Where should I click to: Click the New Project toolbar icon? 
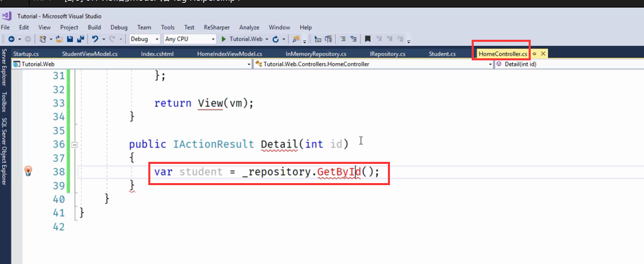(x=43, y=39)
